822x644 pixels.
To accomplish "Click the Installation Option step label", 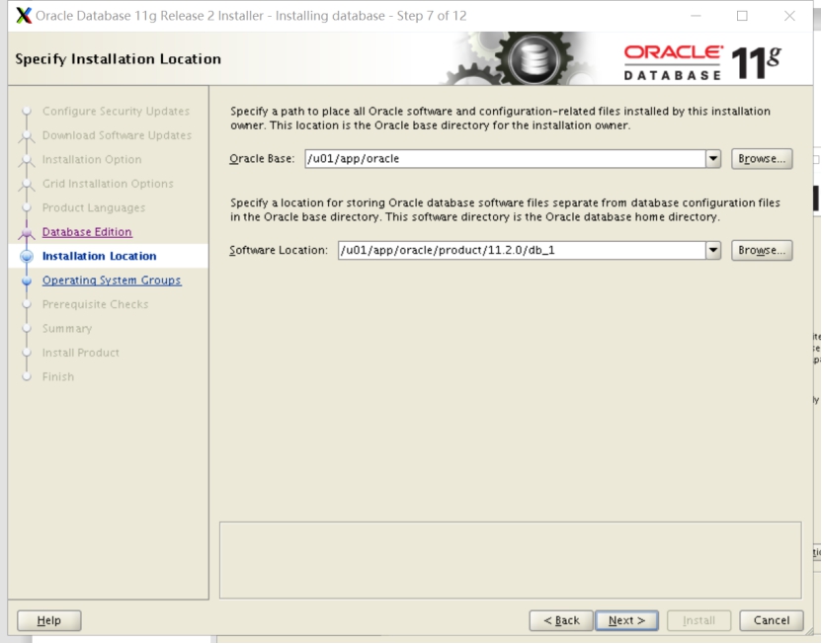I will pos(92,159).
